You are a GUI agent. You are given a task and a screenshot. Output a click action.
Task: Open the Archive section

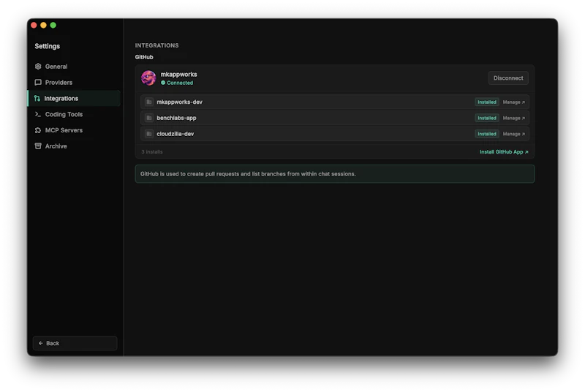click(74, 146)
